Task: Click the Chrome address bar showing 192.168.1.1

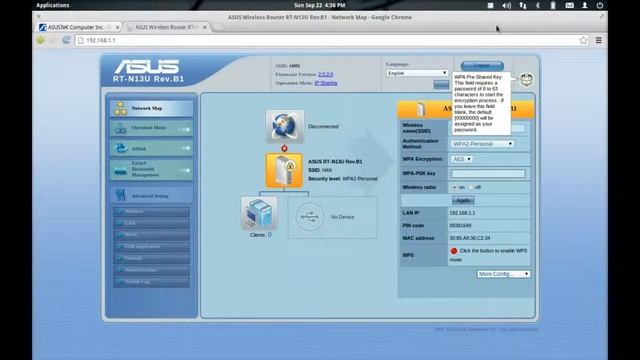Action: 327,40
